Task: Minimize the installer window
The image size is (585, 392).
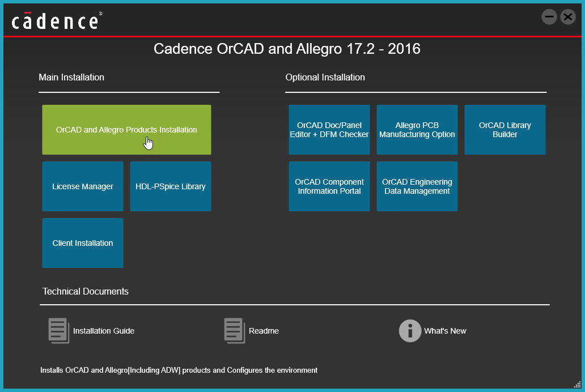Action: coord(549,17)
